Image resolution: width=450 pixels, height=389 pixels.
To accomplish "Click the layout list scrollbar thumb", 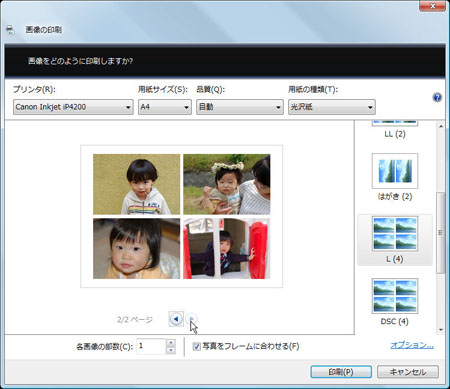I will coord(441,233).
